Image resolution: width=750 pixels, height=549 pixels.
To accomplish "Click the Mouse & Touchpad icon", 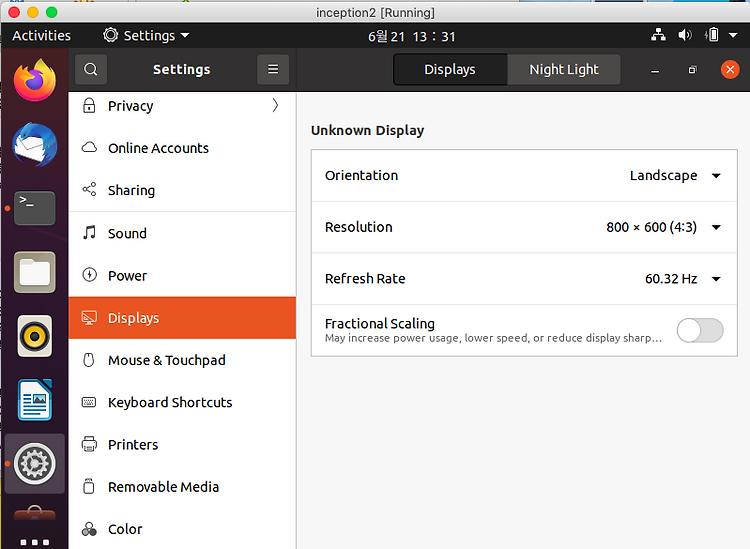I will [x=89, y=360].
